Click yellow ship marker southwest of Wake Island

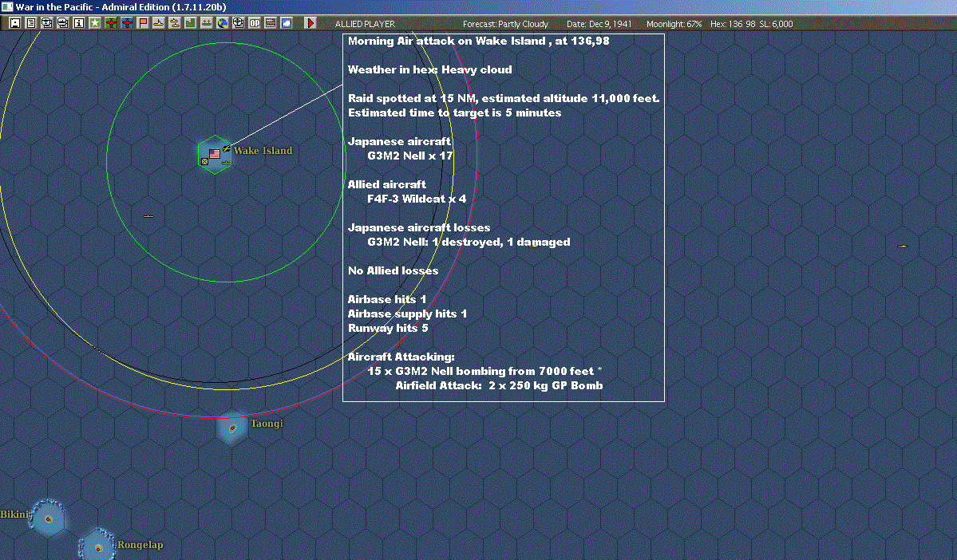pyautogui.click(x=148, y=216)
